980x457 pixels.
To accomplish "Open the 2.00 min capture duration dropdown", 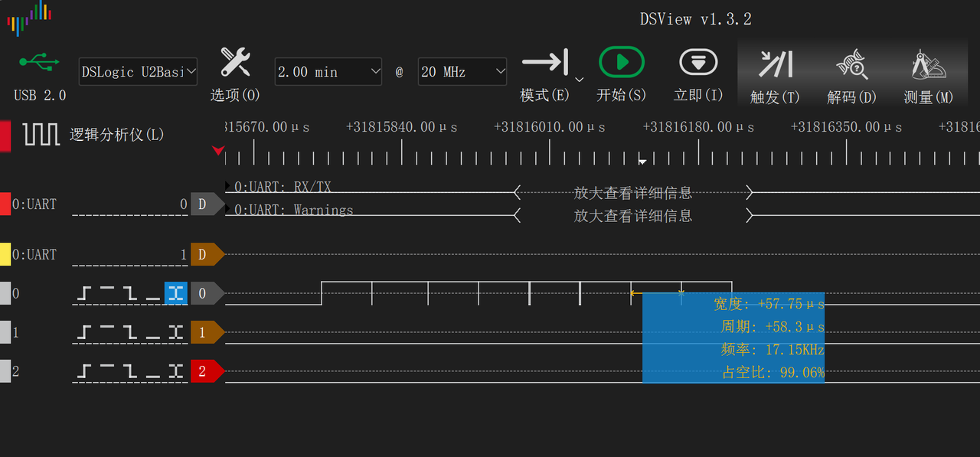I will coord(328,71).
